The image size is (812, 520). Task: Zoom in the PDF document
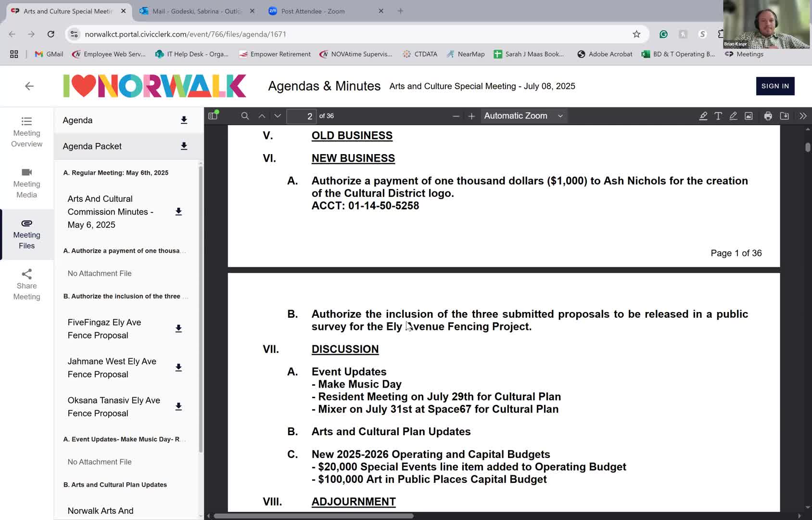click(471, 116)
